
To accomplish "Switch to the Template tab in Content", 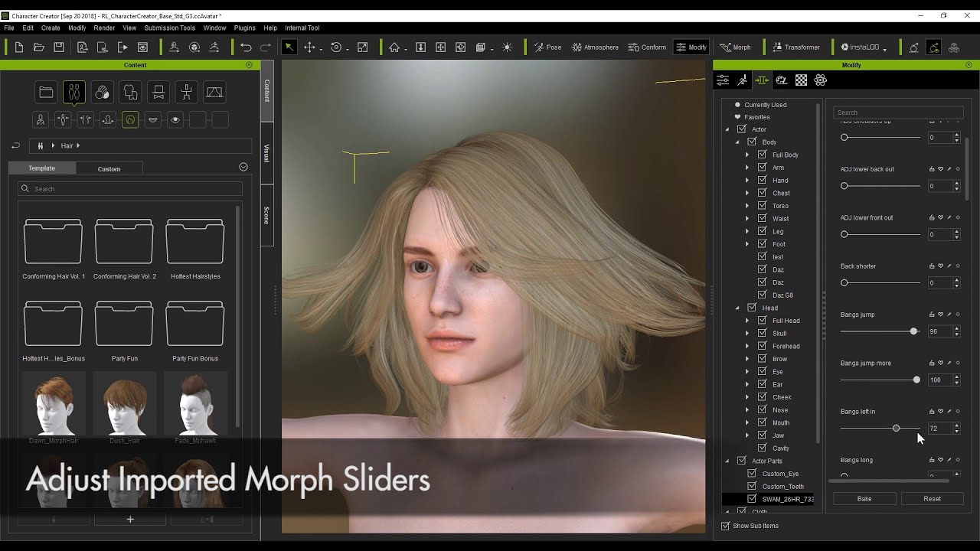I will (x=42, y=168).
